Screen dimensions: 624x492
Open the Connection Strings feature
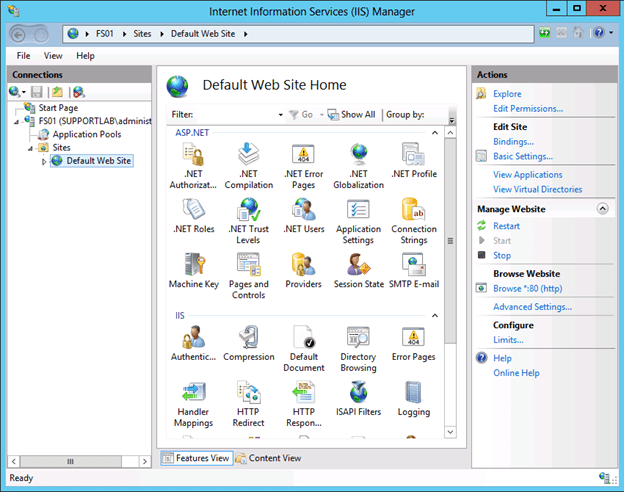coord(414,221)
